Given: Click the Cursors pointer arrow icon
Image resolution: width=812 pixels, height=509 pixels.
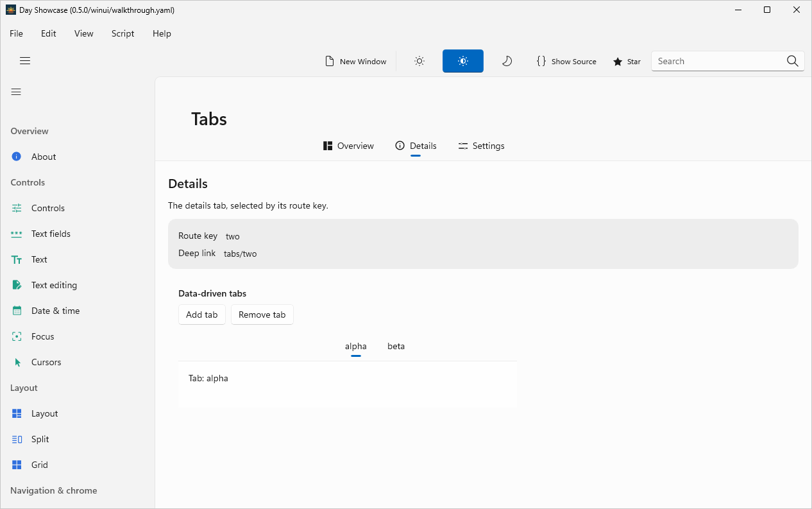Looking at the screenshot, I should [17, 362].
